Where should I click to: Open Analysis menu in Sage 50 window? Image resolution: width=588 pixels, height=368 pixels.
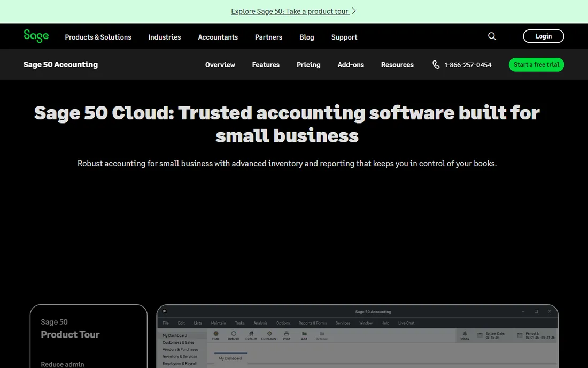[x=260, y=323]
